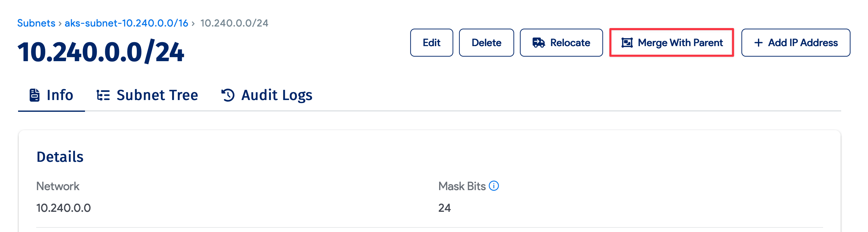The image size is (868, 232).
Task: Click the plus icon on Add IP Address
Action: pyautogui.click(x=758, y=43)
